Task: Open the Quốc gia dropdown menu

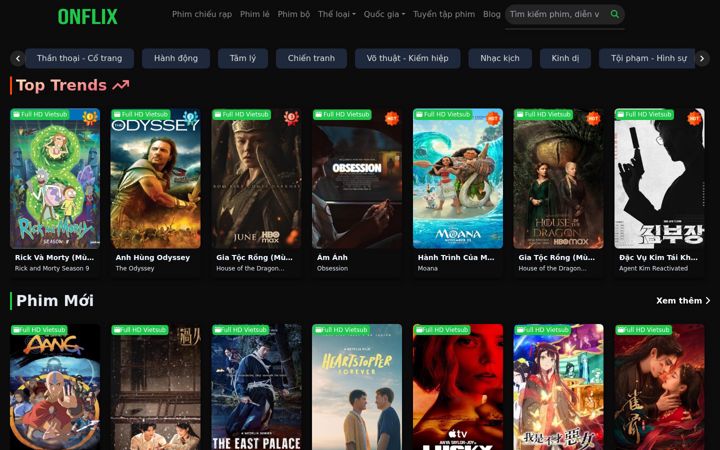Action: tap(384, 14)
